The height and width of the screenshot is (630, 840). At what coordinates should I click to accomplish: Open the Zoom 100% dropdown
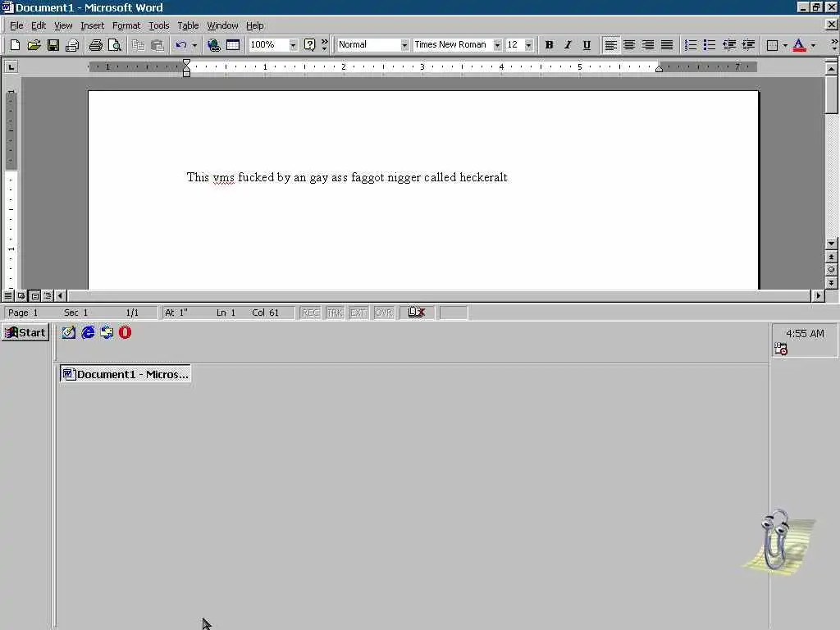[293, 45]
